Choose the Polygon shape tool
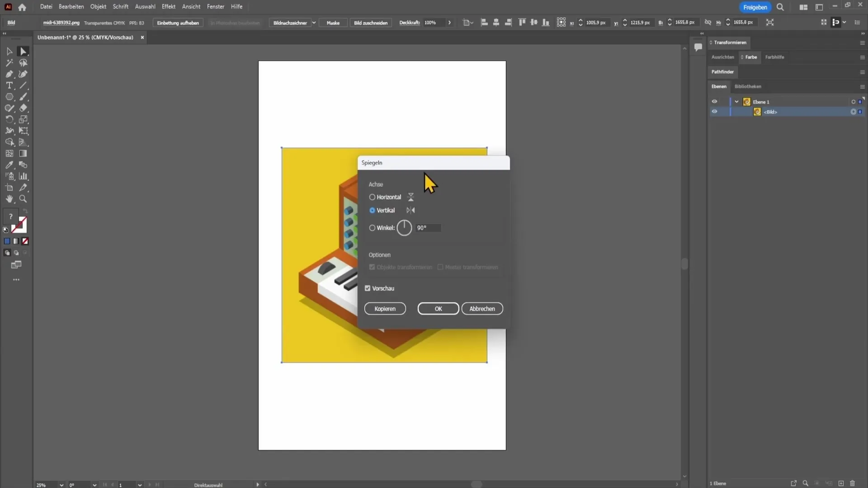This screenshot has height=488, width=868. [x=9, y=97]
